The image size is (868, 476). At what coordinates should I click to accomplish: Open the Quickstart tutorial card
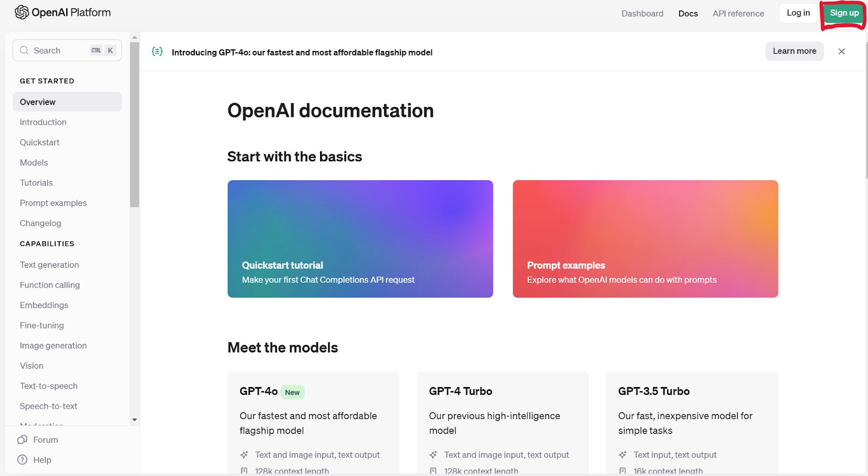click(x=360, y=239)
